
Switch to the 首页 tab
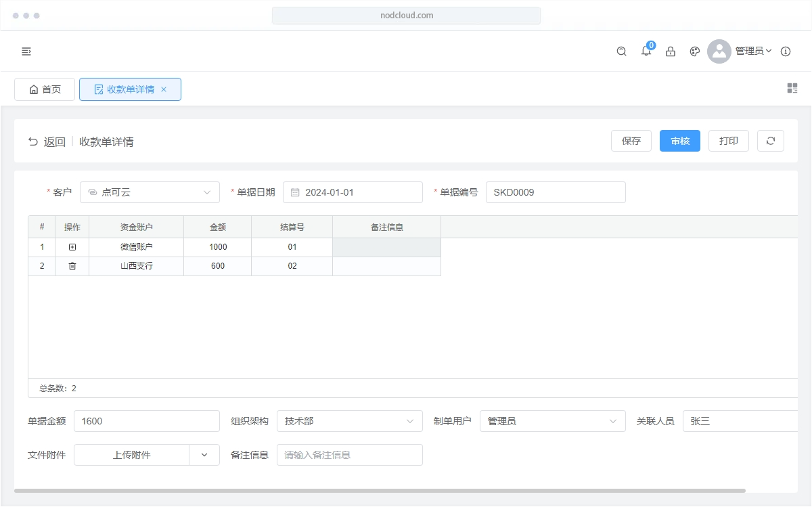pyautogui.click(x=45, y=89)
